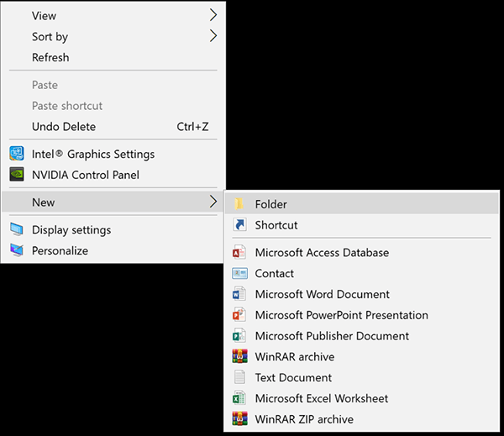Open Personalize from the context menu
This screenshot has height=436, width=504.
coord(60,250)
